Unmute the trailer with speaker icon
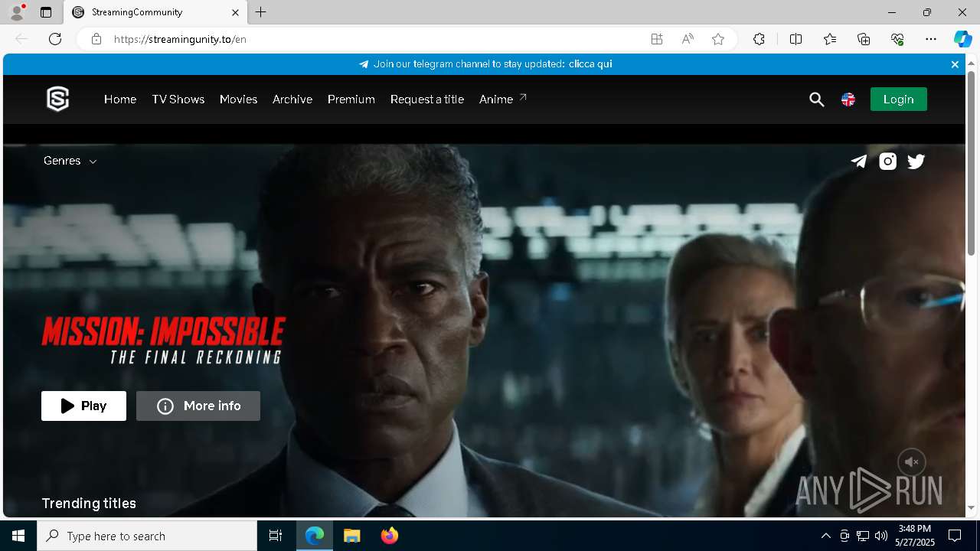 [x=912, y=462]
